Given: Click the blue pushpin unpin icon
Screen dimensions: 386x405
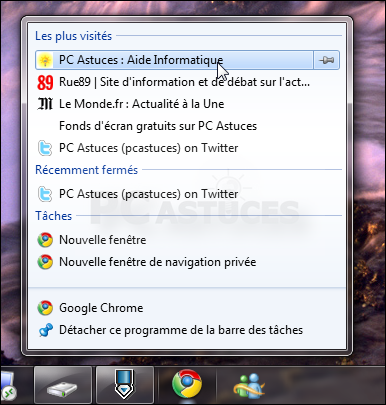Looking at the screenshot, I should pos(45,330).
